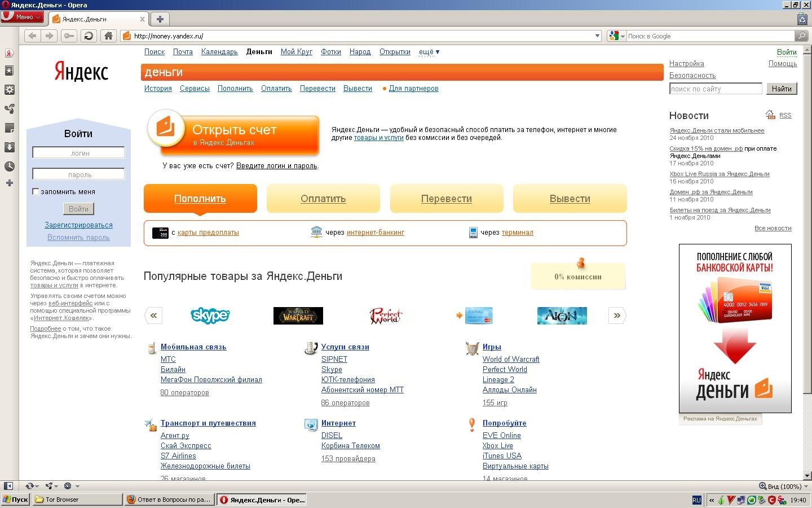Click the Поиск в Google search field
The image size is (812, 508).
710,36
